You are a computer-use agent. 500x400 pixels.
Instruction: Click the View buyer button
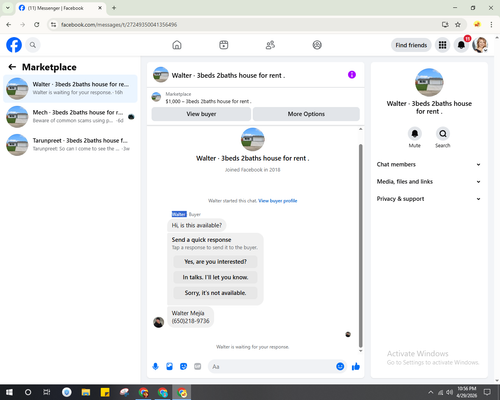pyautogui.click(x=201, y=114)
